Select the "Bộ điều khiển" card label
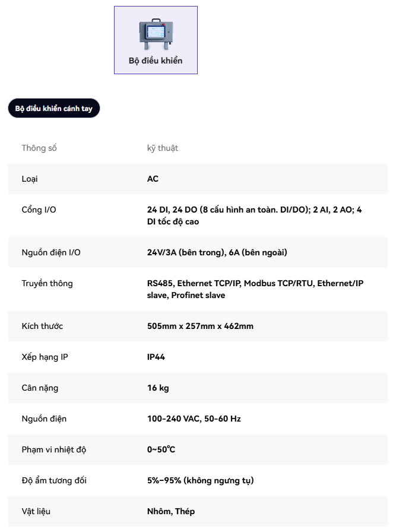 tap(156, 61)
